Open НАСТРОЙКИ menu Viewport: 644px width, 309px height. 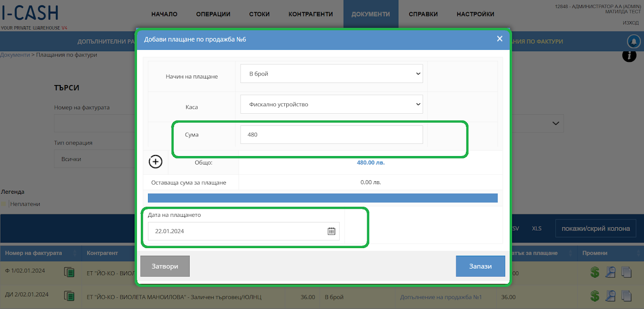pos(475,14)
